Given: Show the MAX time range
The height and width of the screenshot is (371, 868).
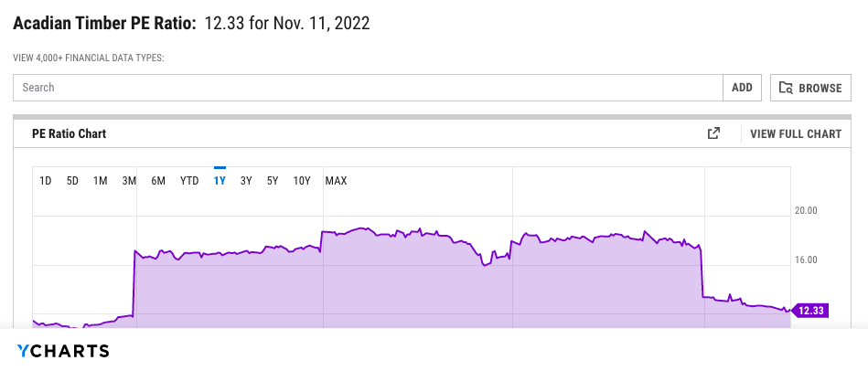Looking at the screenshot, I should [336, 181].
